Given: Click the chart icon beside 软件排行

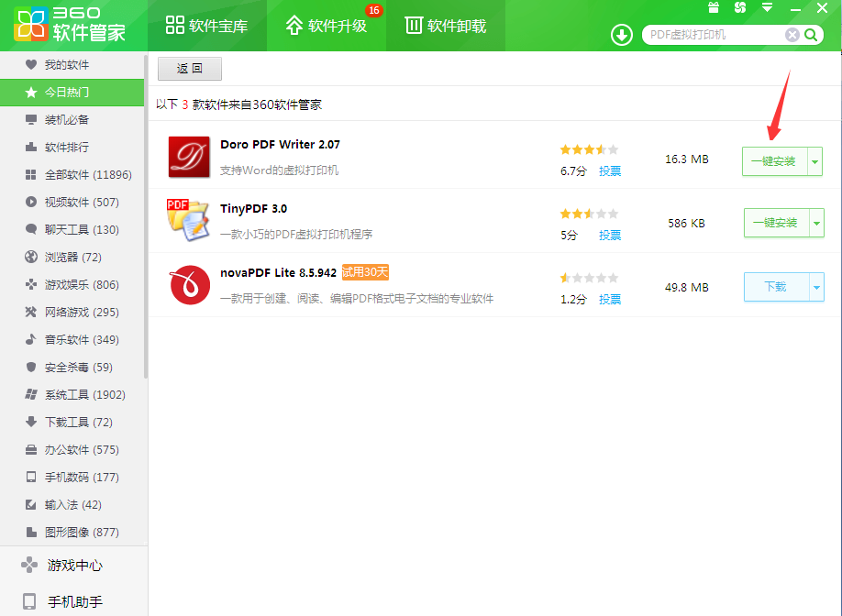Looking at the screenshot, I should [x=31, y=147].
